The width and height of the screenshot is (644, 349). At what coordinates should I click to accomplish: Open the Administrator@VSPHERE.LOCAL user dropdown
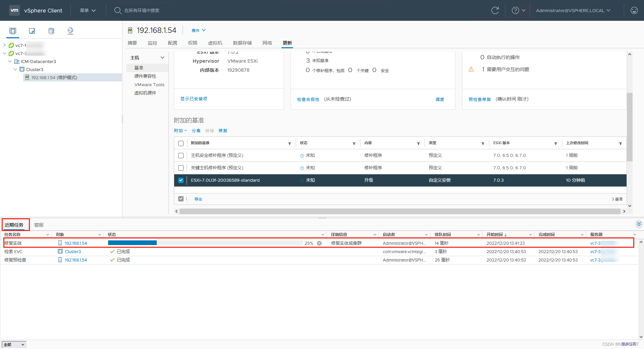point(573,10)
